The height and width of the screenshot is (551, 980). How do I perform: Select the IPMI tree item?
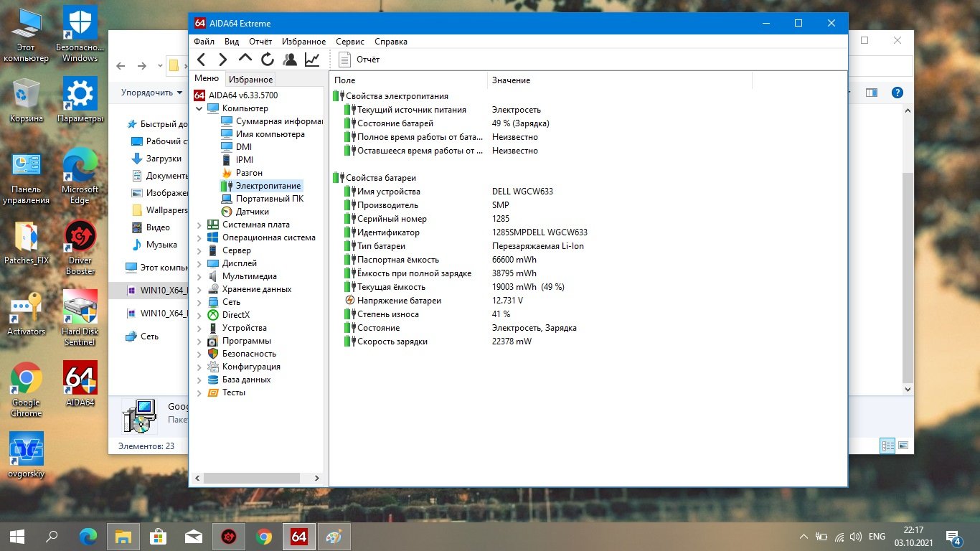tap(237, 160)
